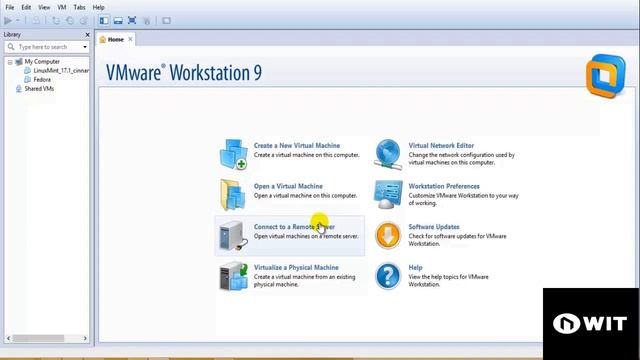Click the LinuxMint VM icon in the library
Image resolution: width=640 pixels, height=360 pixels.
pyautogui.click(x=28, y=71)
